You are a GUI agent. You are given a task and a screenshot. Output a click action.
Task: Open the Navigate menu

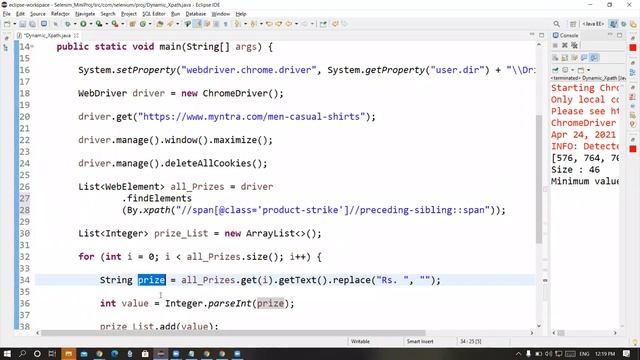[85, 14]
